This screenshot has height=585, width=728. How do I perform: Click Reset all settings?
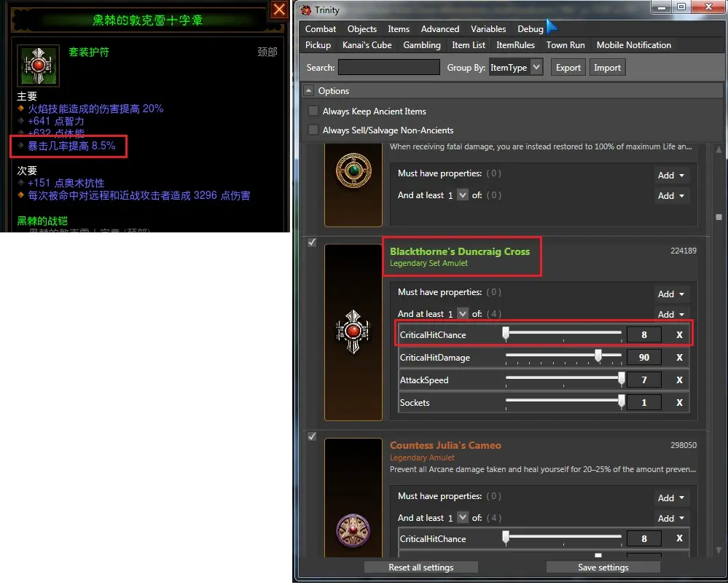pyautogui.click(x=421, y=568)
